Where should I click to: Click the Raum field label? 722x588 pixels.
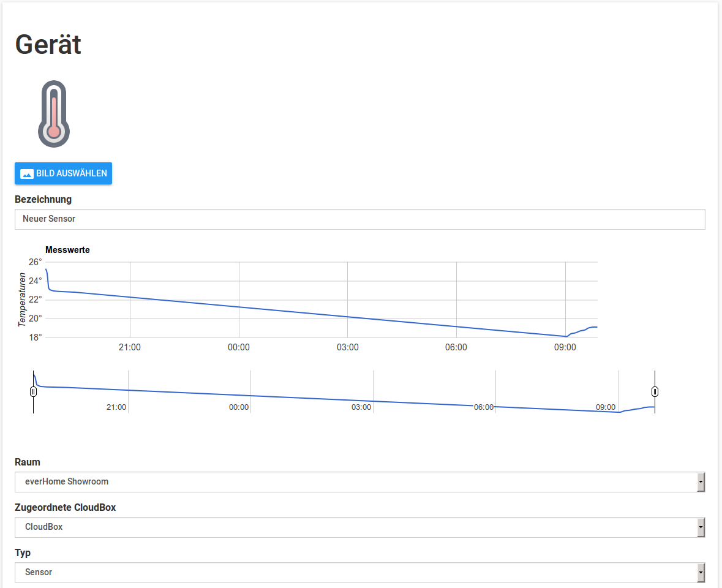point(28,462)
